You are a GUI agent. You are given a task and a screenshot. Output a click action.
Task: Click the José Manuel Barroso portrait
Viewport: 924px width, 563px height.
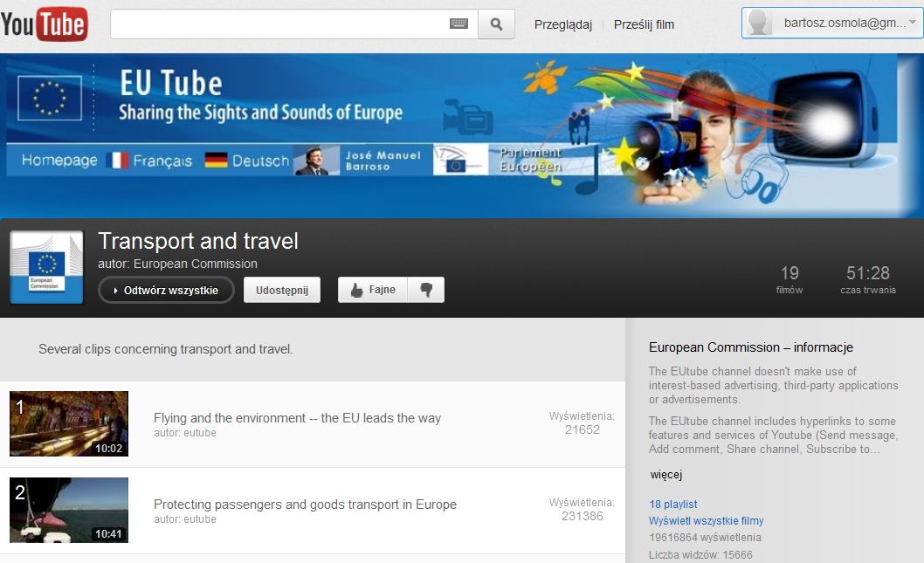point(317,161)
